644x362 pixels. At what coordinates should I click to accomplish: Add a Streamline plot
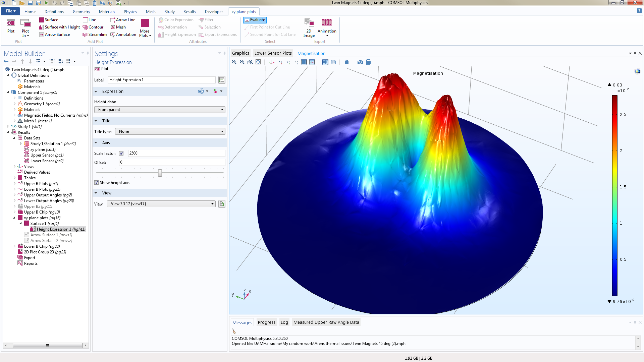pyautogui.click(x=95, y=35)
